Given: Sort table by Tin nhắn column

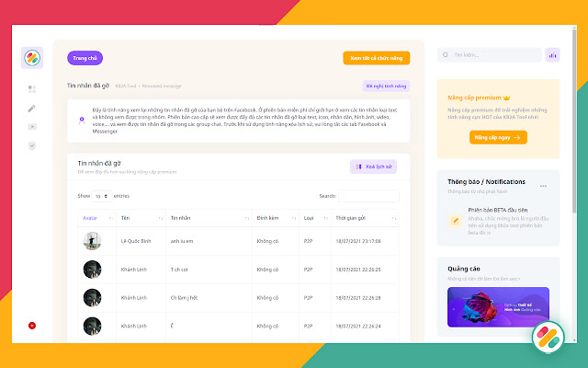Looking at the screenshot, I should point(209,218).
